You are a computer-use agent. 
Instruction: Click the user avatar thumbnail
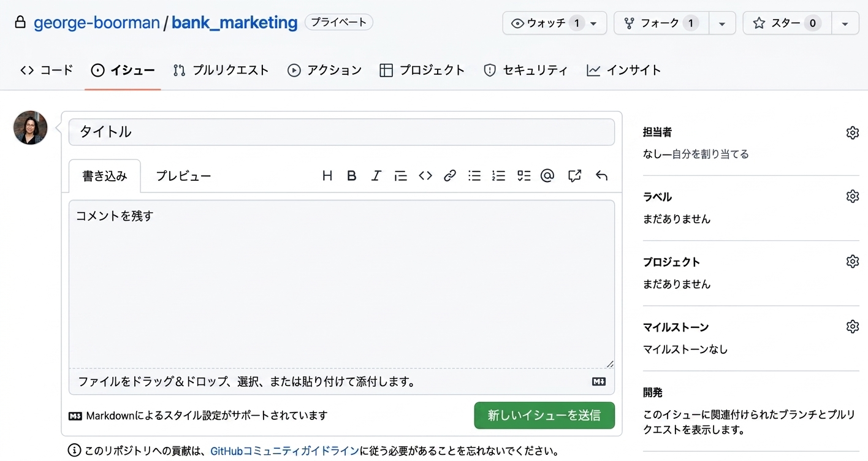point(31,128)
